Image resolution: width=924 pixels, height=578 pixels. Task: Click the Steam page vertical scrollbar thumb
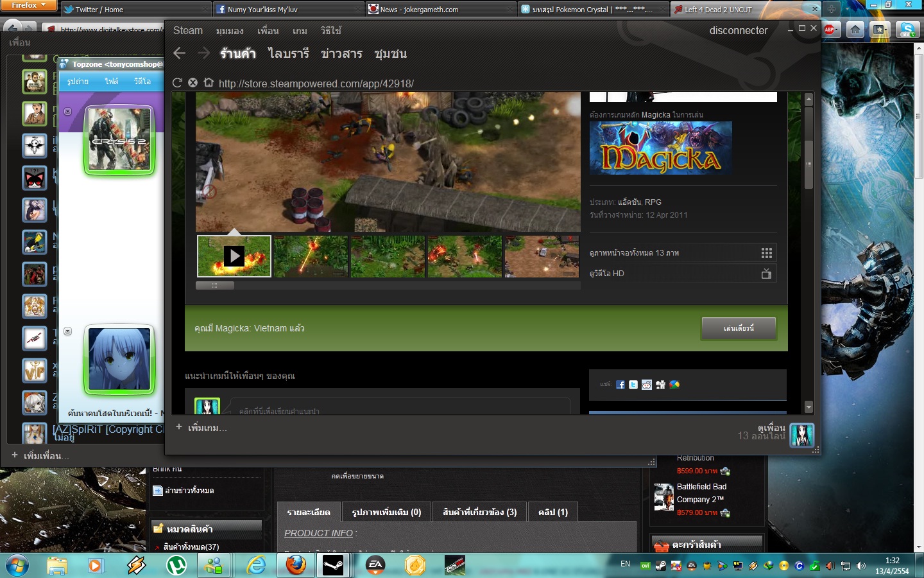point(809,164)
